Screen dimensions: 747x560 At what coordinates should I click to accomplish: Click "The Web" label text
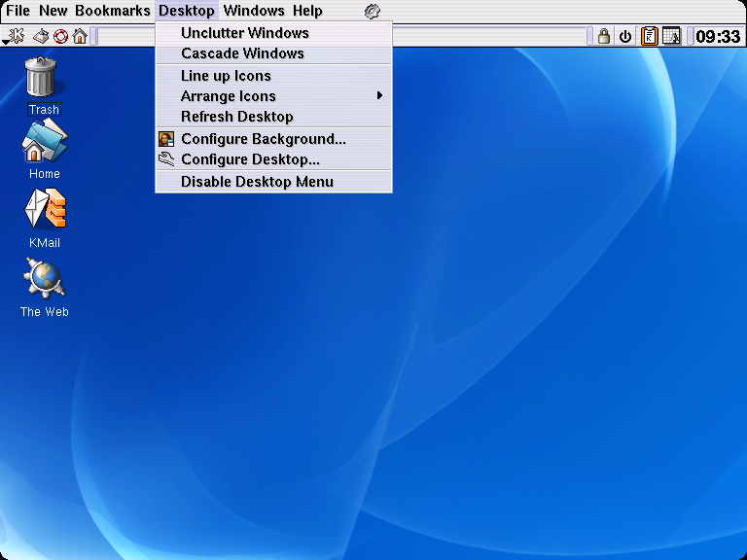[45, 312]
